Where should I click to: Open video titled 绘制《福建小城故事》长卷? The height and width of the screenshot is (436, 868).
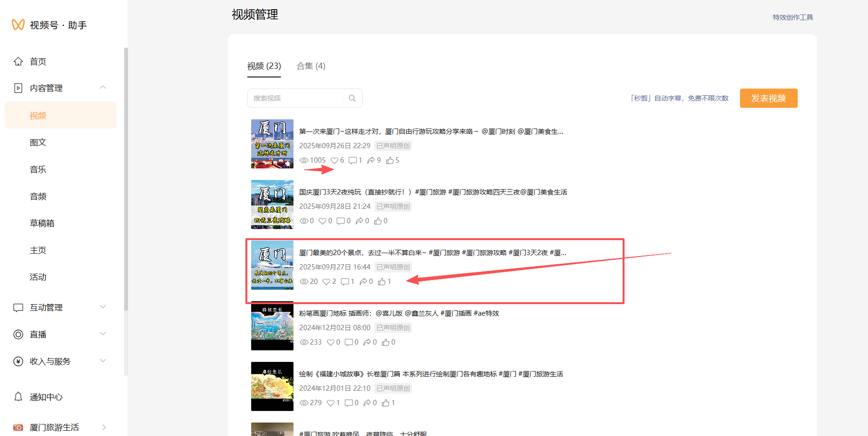pyautogui.click(x=431, y=374)
